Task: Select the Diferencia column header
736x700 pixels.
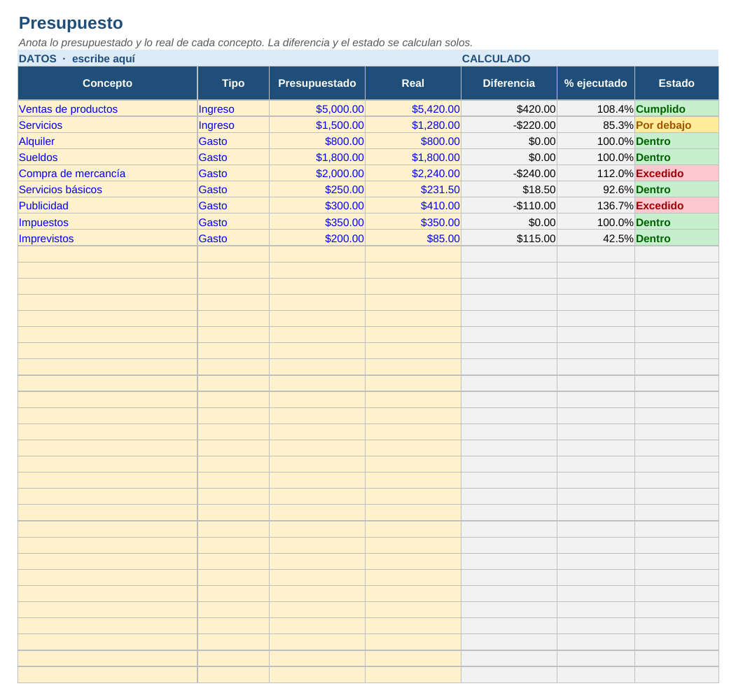Action: click(x=509, y=83)
